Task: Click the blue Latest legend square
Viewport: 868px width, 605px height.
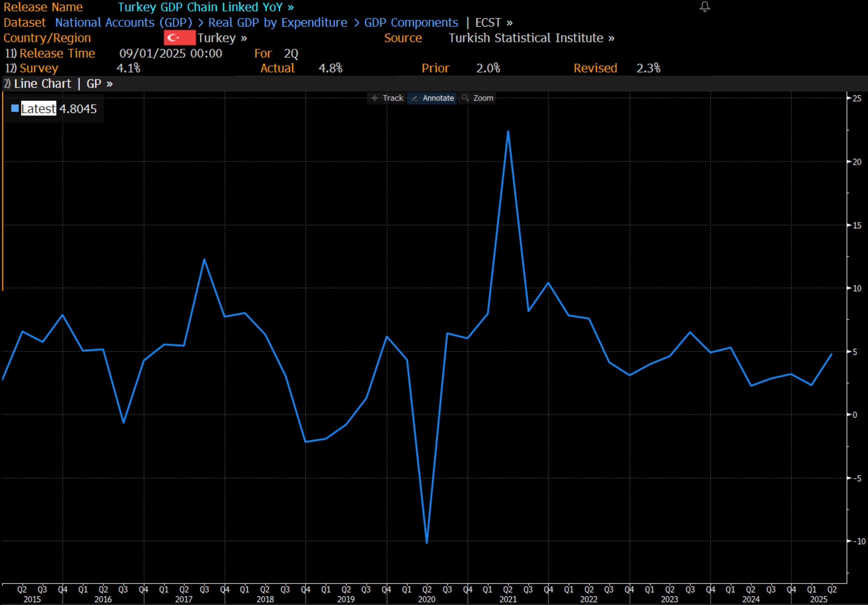Action: click(x=15, y=109)
